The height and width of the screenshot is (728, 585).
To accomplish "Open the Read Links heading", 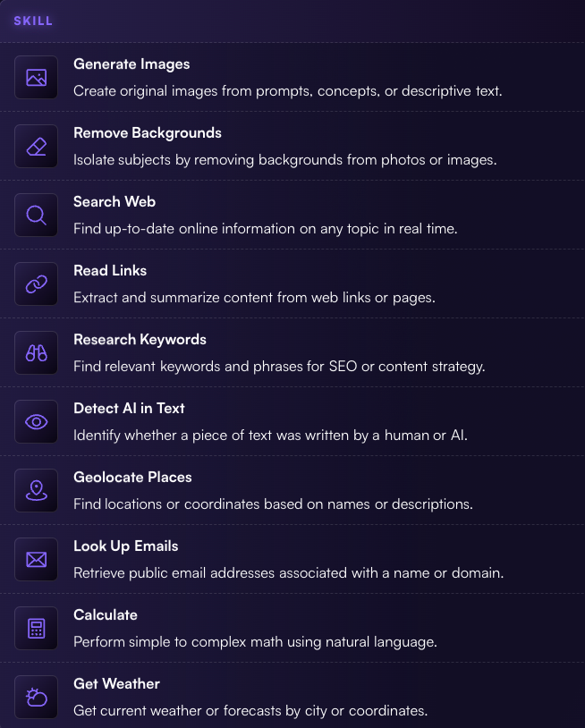I will [x=110, y=270].
